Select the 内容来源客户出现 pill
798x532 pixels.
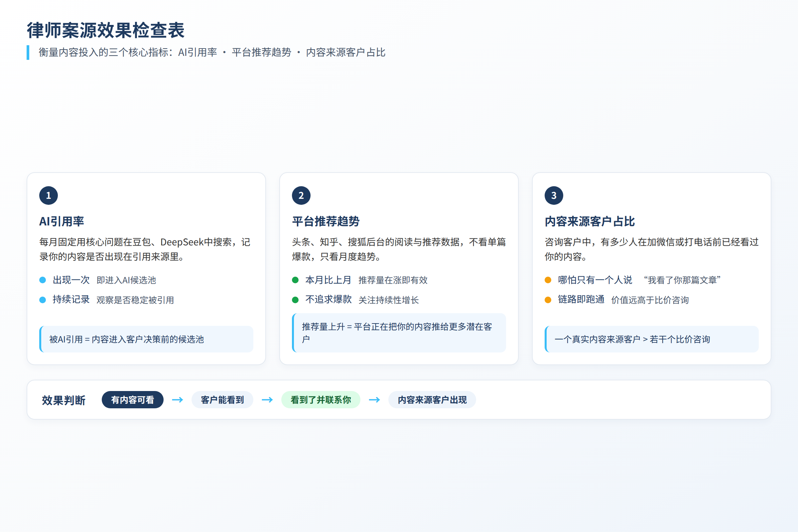click(x=432, y=400)
